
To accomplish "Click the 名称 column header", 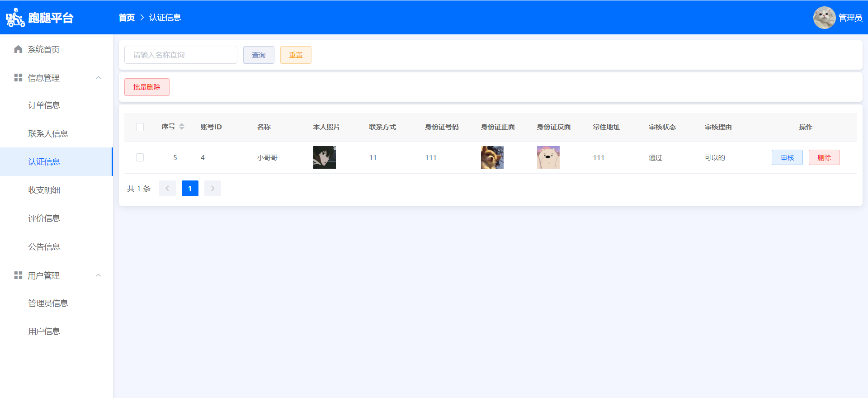I will 264,127.
